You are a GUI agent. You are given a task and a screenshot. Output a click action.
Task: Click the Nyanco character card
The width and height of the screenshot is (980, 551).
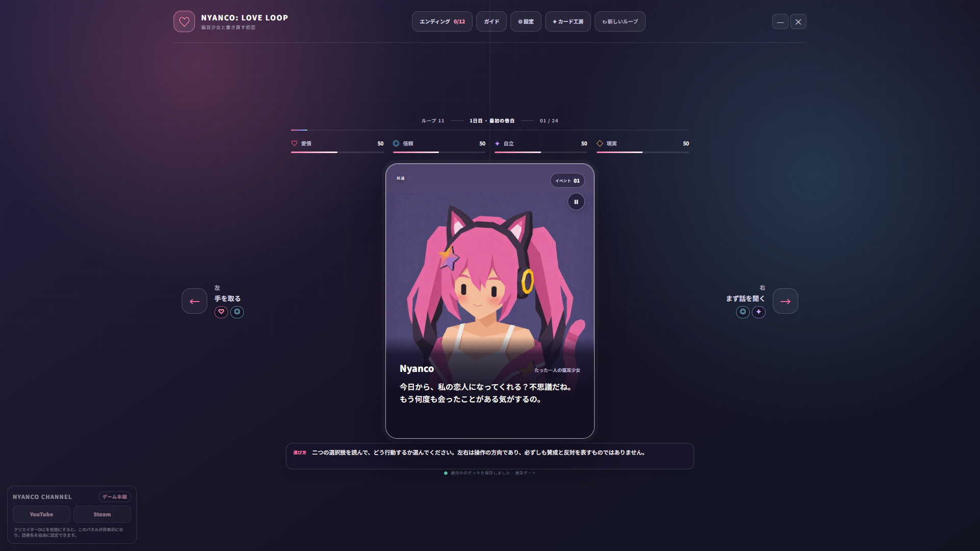490,301
